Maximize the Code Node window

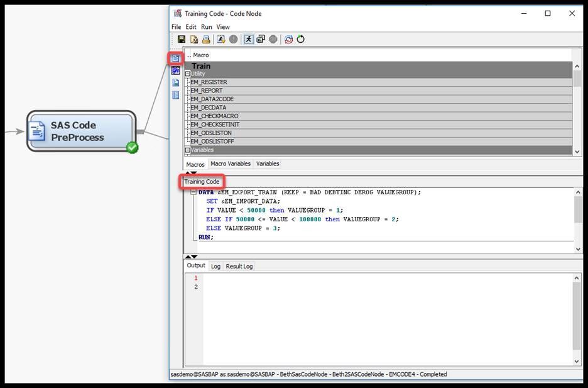pyautogui.click(x=548, y=13)
